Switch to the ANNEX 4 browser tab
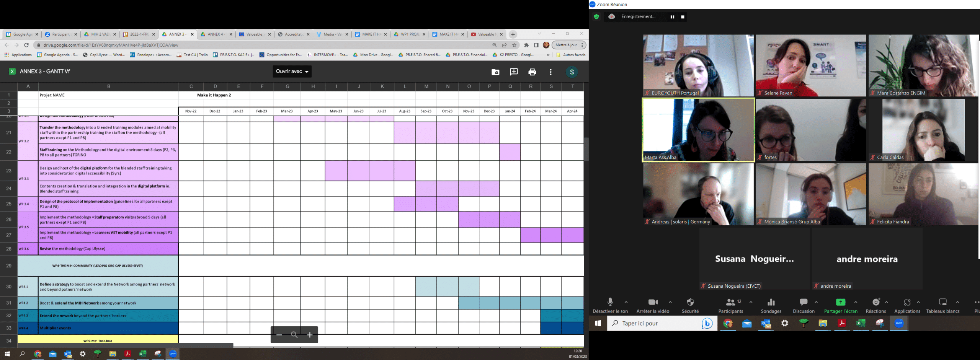This screenshot has width=980, height=360. point(216,34)
